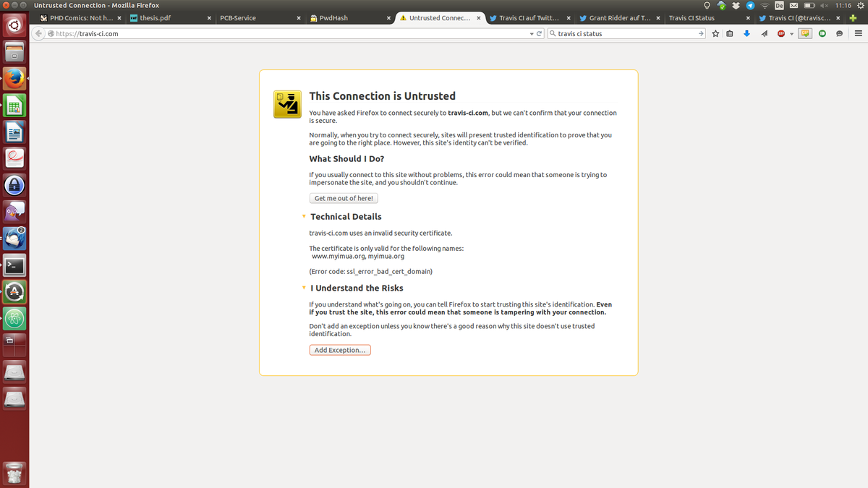The height and width of the screenshot is (488, 868).
Task: Click the green circular toolbar extension icon
Action: 822,33
